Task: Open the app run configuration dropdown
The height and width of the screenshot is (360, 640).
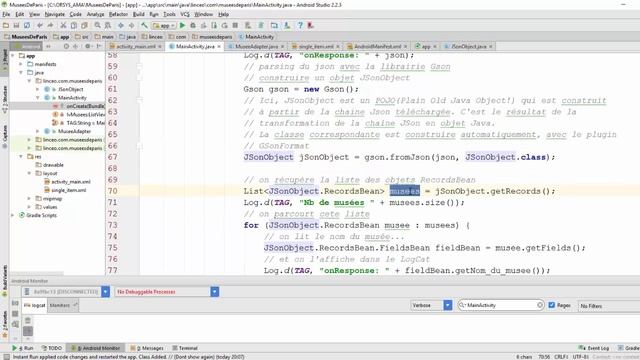Action: click(x=164, y=26)
